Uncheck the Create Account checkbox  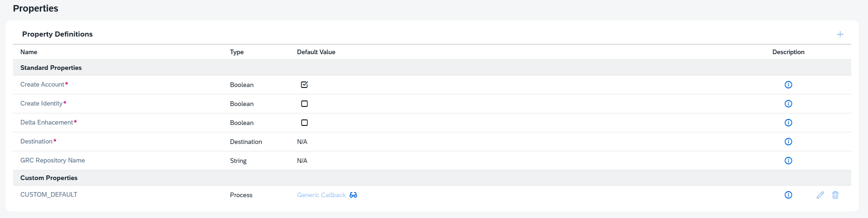click(304, 85)
